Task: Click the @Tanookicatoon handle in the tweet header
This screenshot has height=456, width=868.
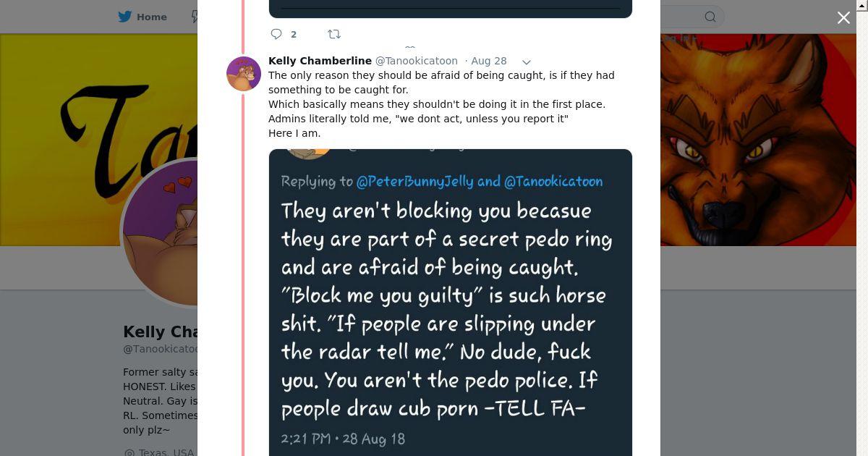Action: pos(416,61)
